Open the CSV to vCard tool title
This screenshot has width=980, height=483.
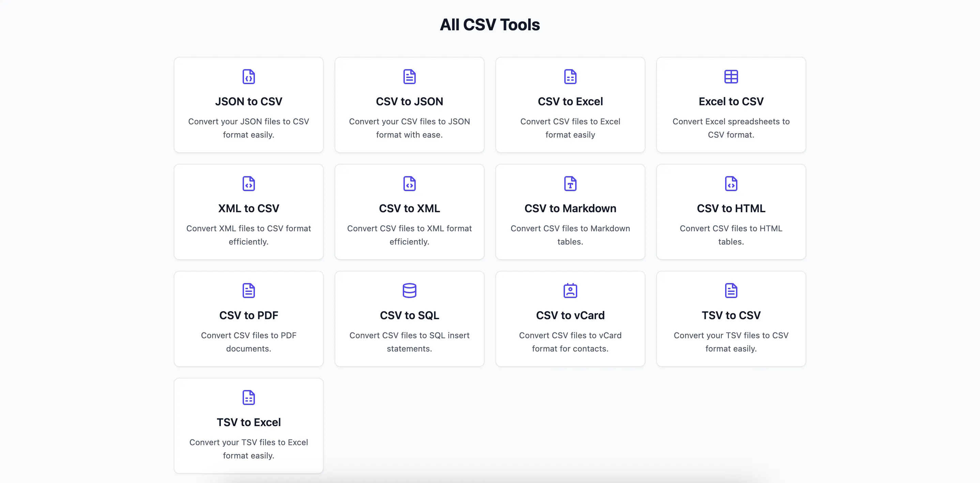pyautogui.click(x=570, y=315)
